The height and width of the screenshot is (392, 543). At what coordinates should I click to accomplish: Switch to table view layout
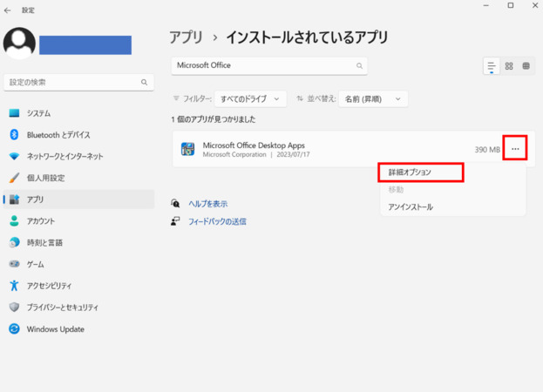(526, 65)
